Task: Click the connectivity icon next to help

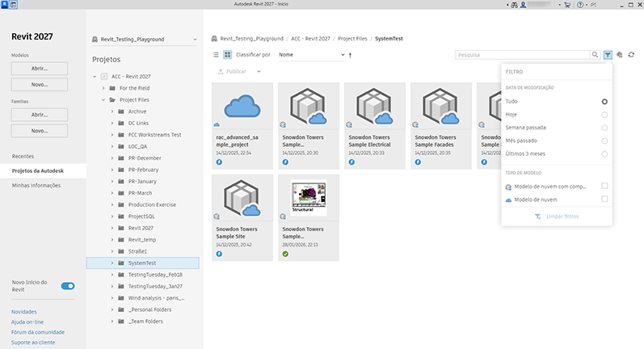Action: point(593,5)
